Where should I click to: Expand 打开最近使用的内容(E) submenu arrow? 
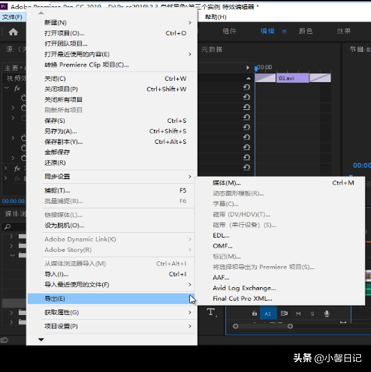click(x=190, y=54)
